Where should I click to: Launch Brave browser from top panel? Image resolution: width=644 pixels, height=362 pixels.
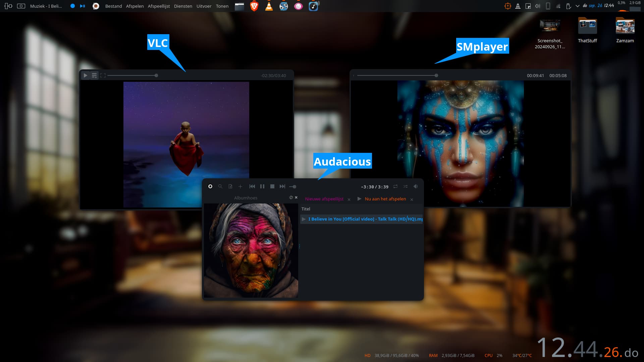tap(254, 6)
